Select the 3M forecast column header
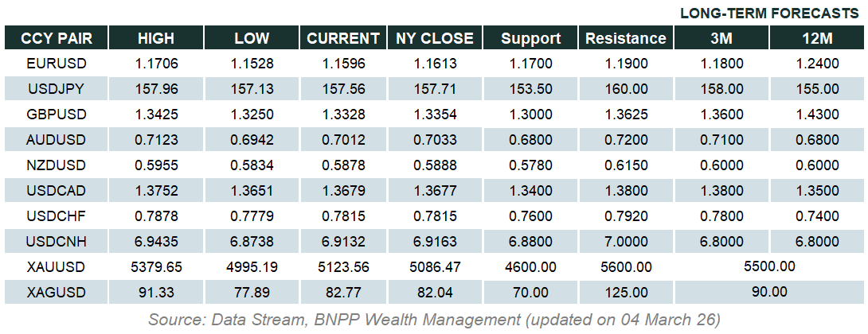Screen dimensions: 868x334 coord(722,38)
